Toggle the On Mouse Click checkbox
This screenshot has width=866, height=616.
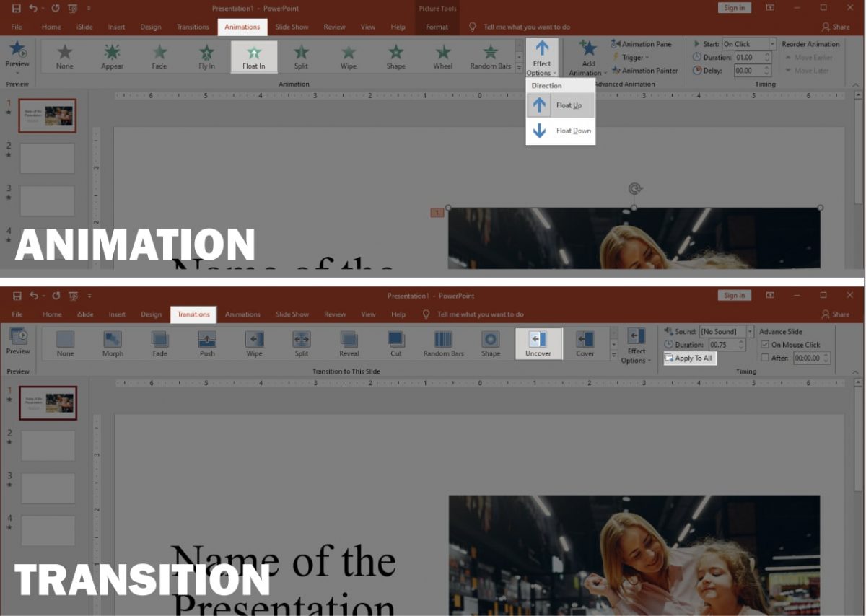766,344
